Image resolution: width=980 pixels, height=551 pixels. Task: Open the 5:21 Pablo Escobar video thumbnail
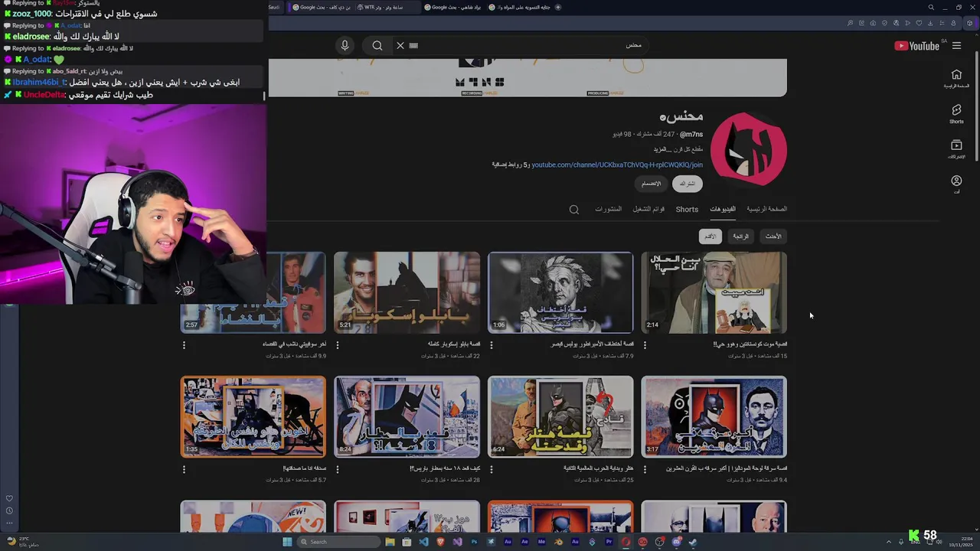(407, 292)
